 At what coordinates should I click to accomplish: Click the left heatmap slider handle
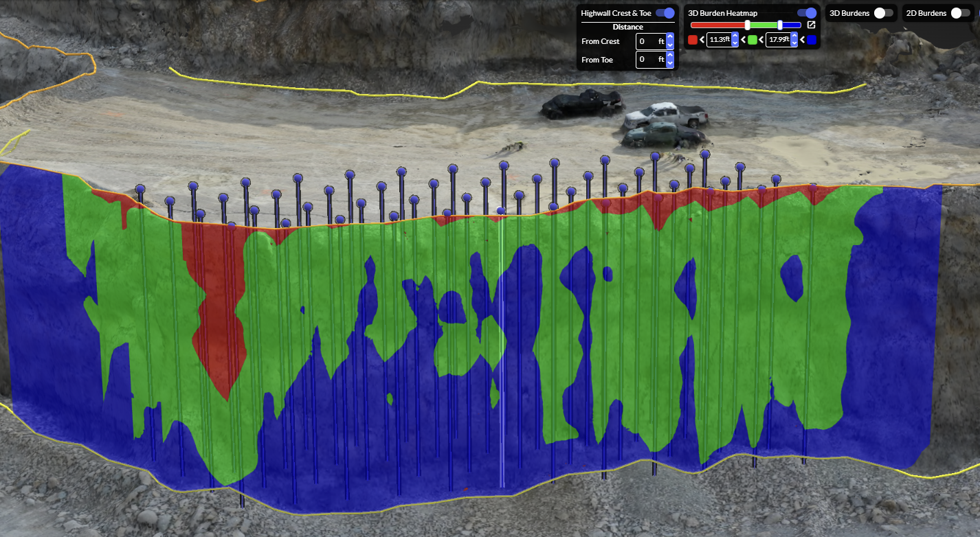click(748, 25)
